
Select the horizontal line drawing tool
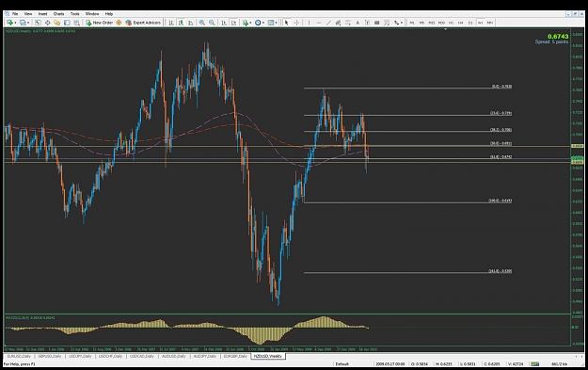pos(319,23)
